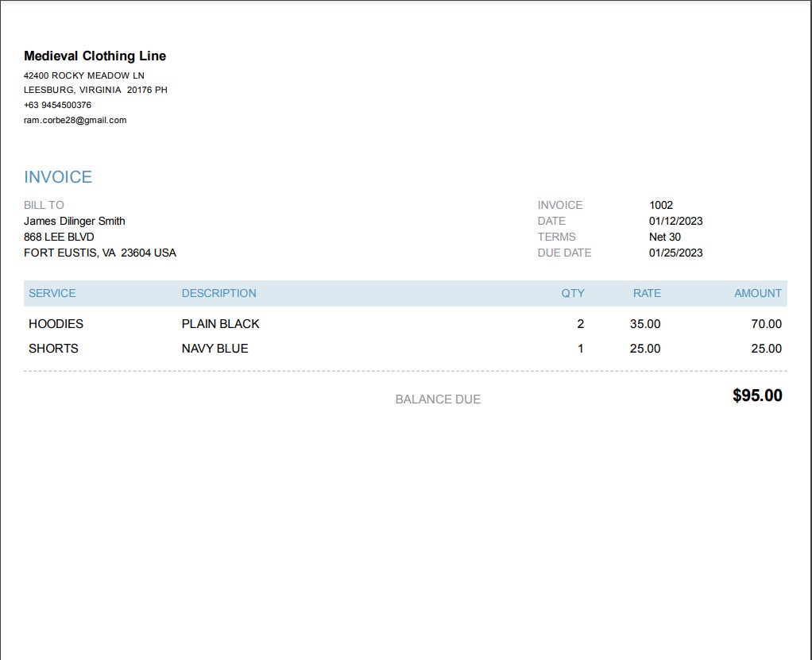Select the due date 01/25/2023
This screenshot has height=660, width=812.
[676, 253]
